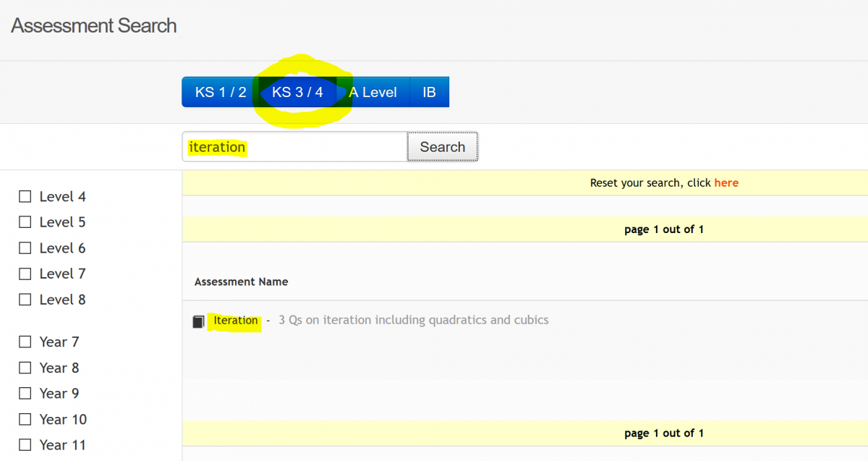Click the book icon beside Iteration
868x461 pixels.
point(198,321)
